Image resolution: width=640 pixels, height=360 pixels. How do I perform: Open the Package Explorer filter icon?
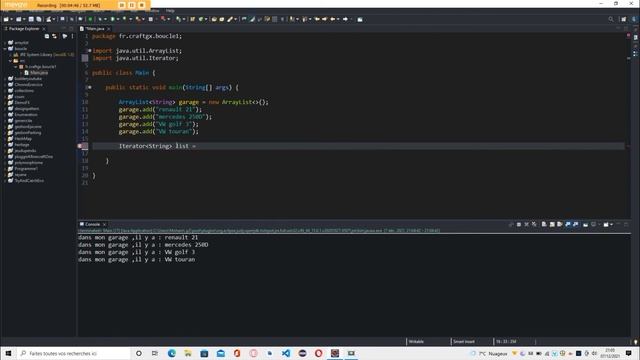[64, 36]
